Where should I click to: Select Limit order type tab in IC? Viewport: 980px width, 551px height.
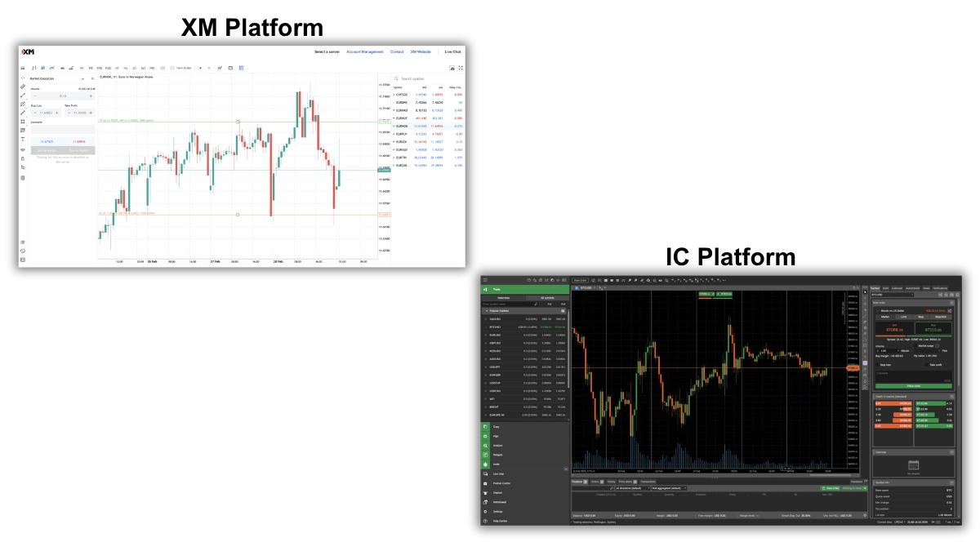point(903,317)
